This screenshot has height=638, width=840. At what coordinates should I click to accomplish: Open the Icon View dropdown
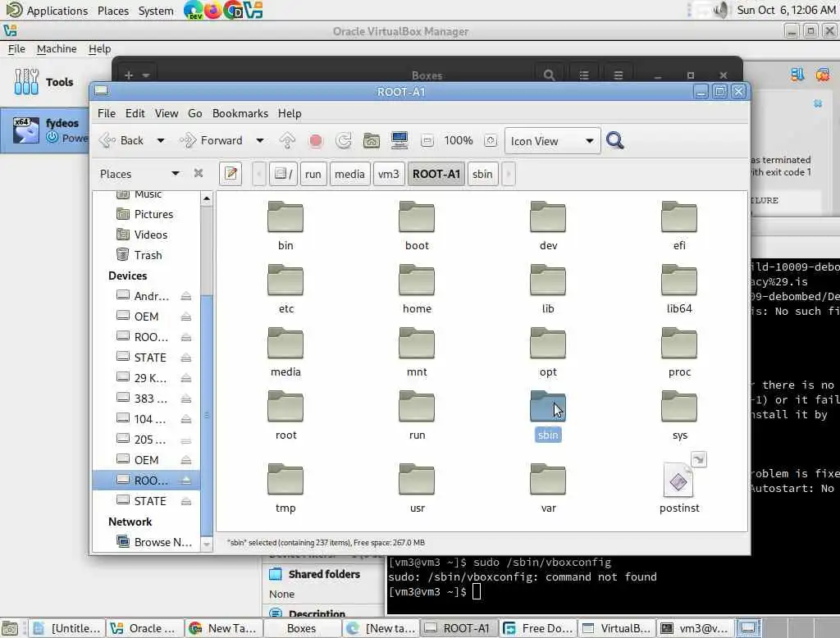click(x=552, y=141)
